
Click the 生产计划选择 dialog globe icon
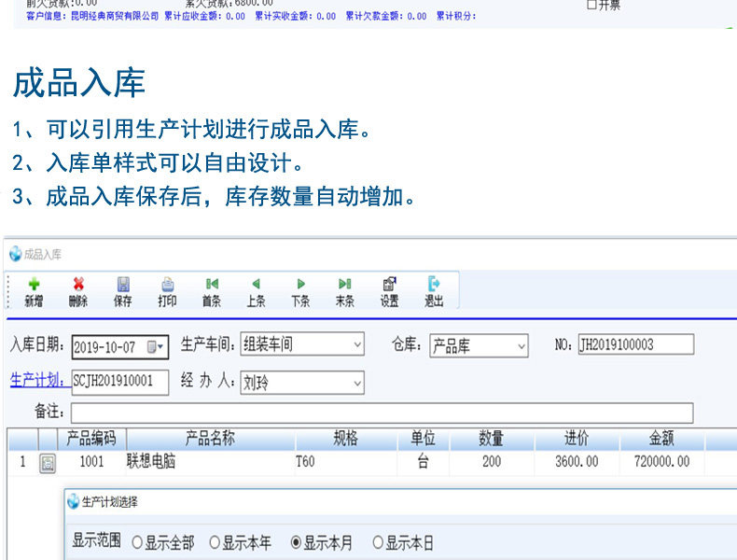point(73,502)
